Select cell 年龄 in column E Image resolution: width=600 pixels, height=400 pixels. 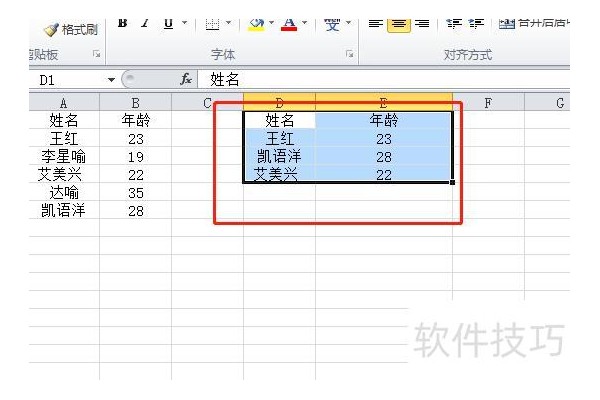tap(384, 120)
